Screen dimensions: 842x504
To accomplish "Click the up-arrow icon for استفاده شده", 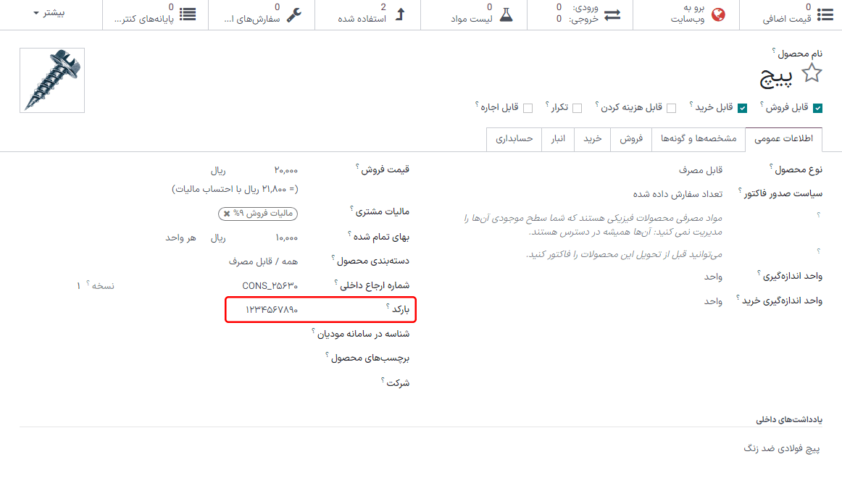I will 400,14.
